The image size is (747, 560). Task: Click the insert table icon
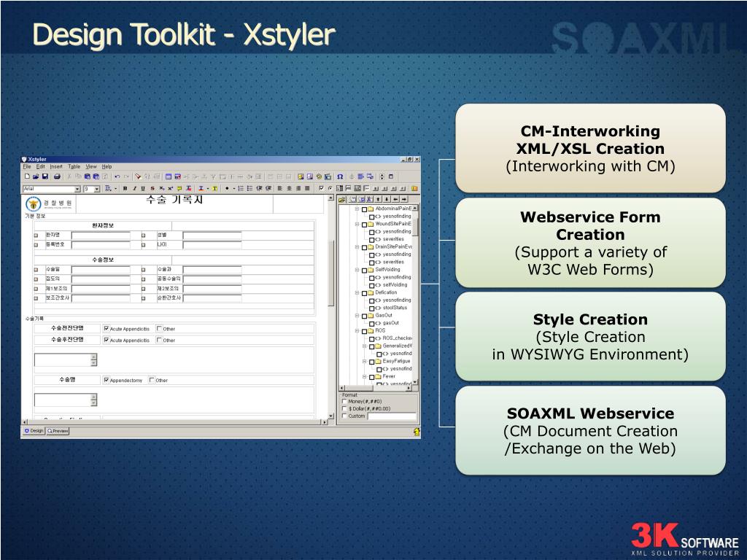pyautogui.click(x=169, y=176)
